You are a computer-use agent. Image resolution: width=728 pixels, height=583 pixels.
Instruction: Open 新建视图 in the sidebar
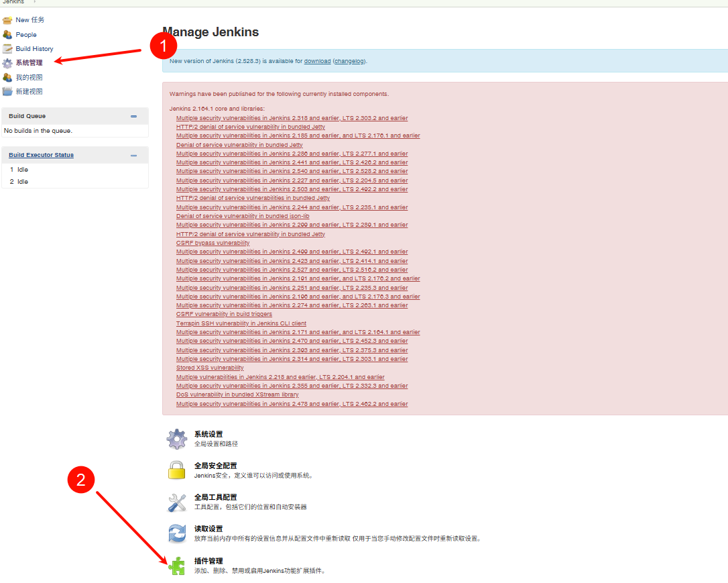[29, 91]
